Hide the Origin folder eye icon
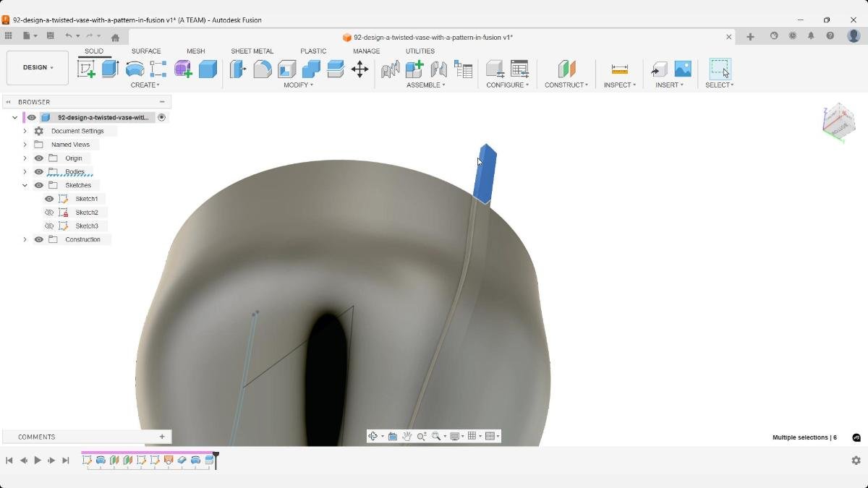The image size is (868, 488). point(39,158)
